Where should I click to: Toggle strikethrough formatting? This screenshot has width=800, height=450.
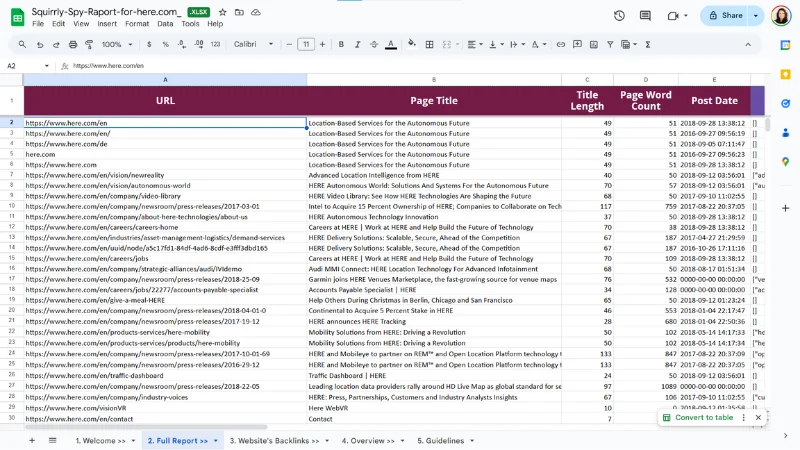tap(375, 44)
